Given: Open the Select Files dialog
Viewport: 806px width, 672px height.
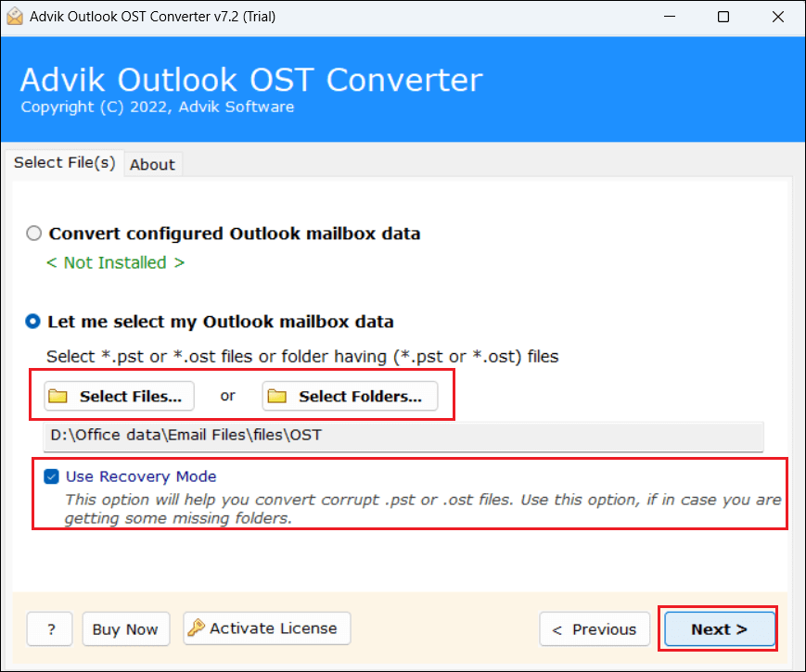Looking at the screenshot, I should (118, 396).
